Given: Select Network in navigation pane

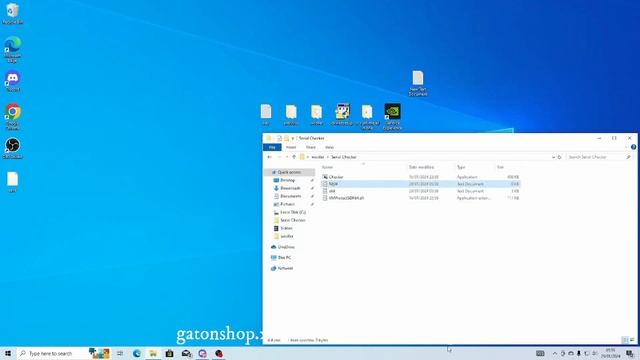Looking at the screenshot, I should pyautogui.click(x=285, y=268).
